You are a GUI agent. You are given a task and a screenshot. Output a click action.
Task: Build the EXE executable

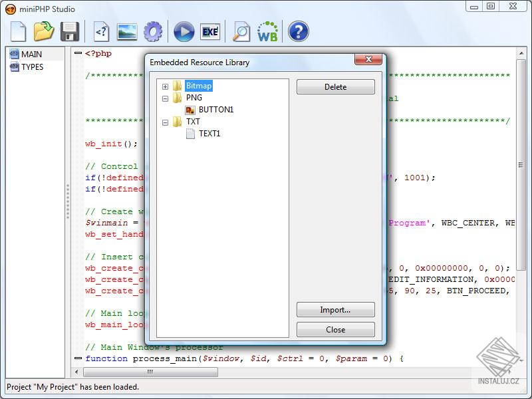(x=211, y=31)
